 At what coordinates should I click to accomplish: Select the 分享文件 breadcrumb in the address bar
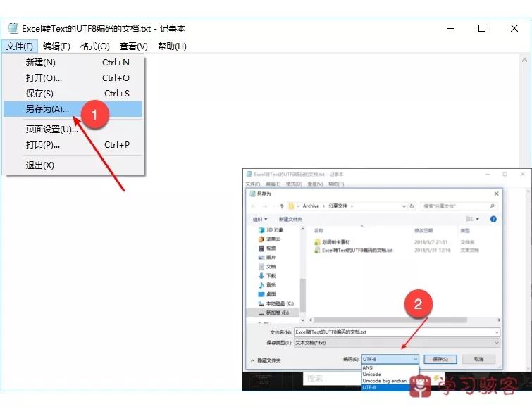pyautogui.click(x=338, y=206)
